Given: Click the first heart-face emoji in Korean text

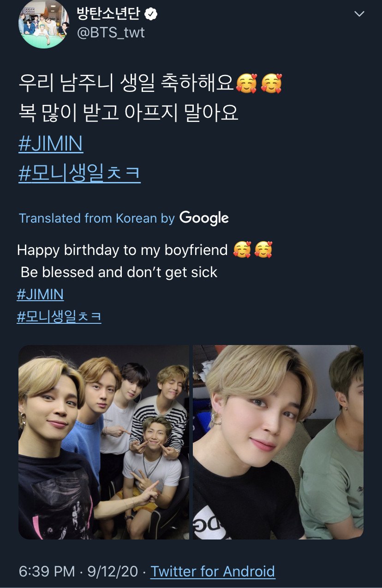Looking at the screenshot, I should click(x=246, y=84).
